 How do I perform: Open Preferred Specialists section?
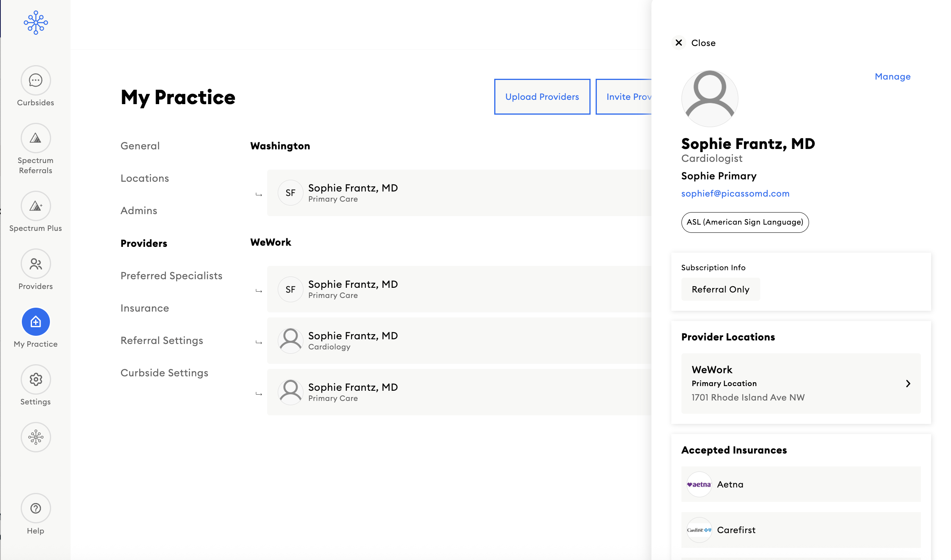(x=171, y=276)
